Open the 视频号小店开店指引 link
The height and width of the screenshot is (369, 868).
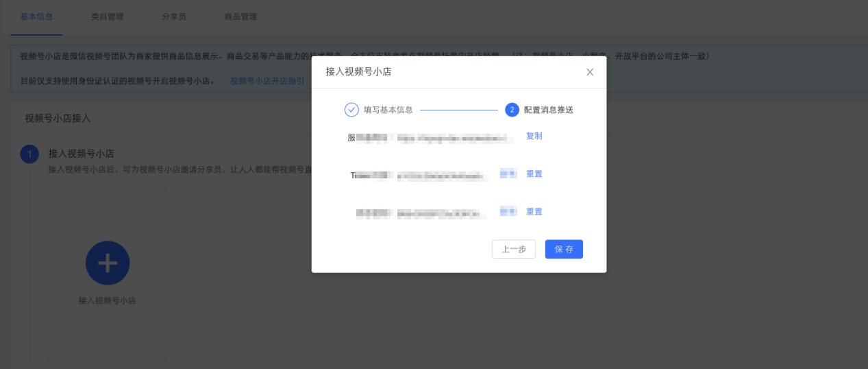pos(267,81)
